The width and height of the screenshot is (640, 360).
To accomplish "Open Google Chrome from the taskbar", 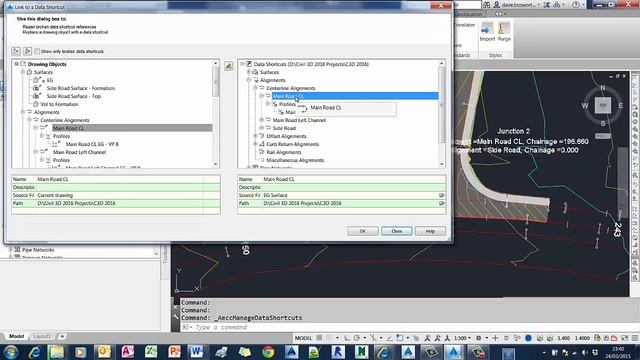I will pyautogui.click(x=268, y=352).
